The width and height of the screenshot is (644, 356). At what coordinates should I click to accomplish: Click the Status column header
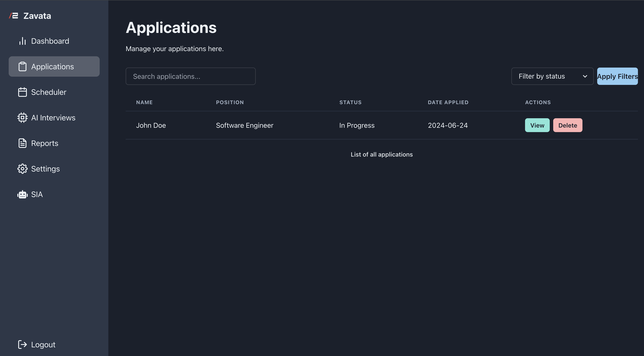[x=350, y=102]
